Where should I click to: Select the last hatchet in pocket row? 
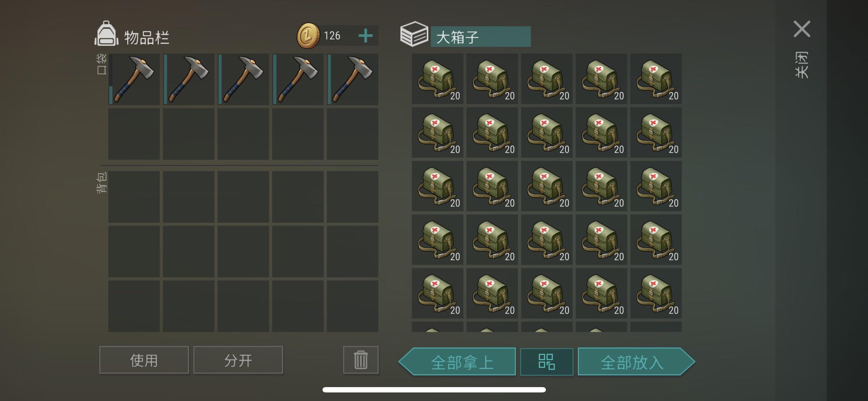(x=352, y=79)
